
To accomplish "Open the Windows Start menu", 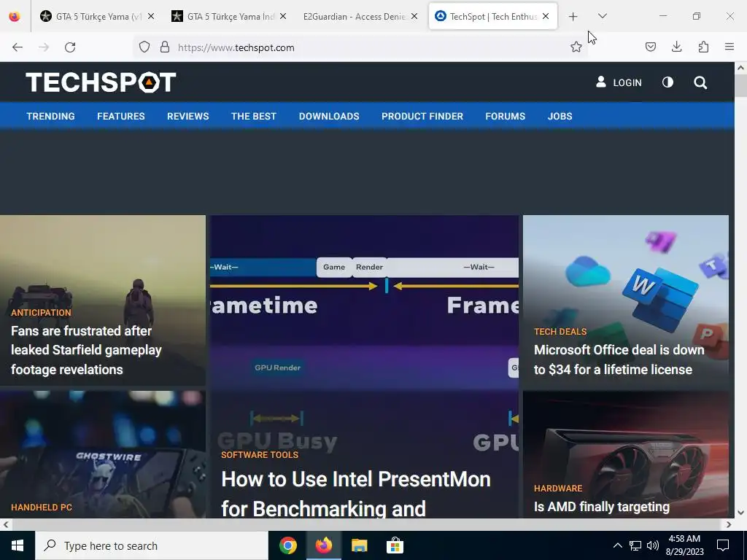I will coord(18,545).
